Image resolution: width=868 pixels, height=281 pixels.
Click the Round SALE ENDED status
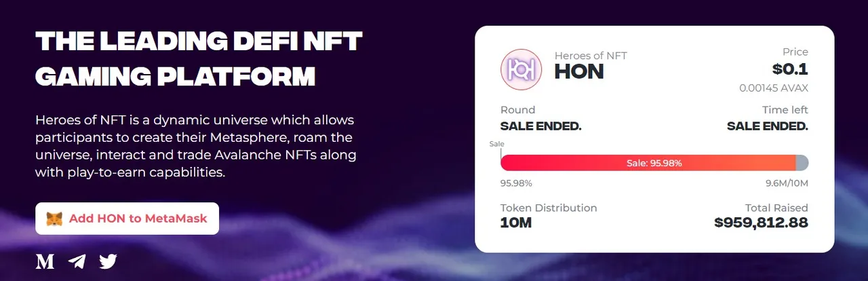pos(540,126)
